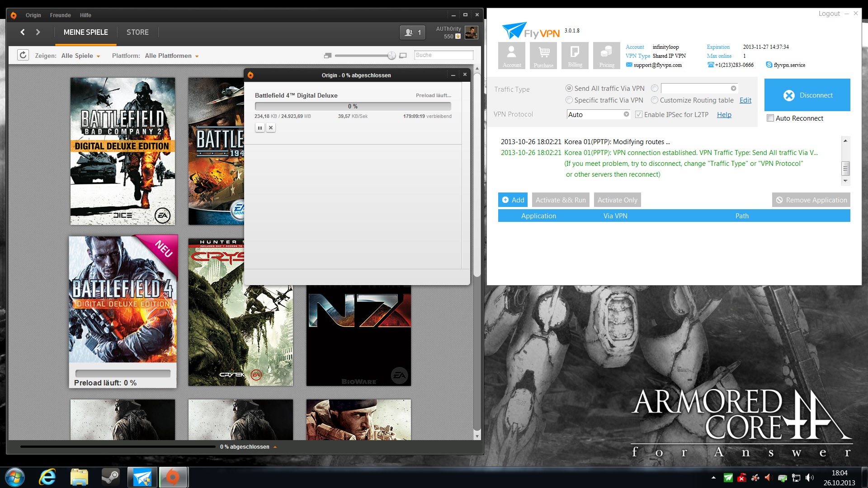Sort by Application column header

(538, 216)
